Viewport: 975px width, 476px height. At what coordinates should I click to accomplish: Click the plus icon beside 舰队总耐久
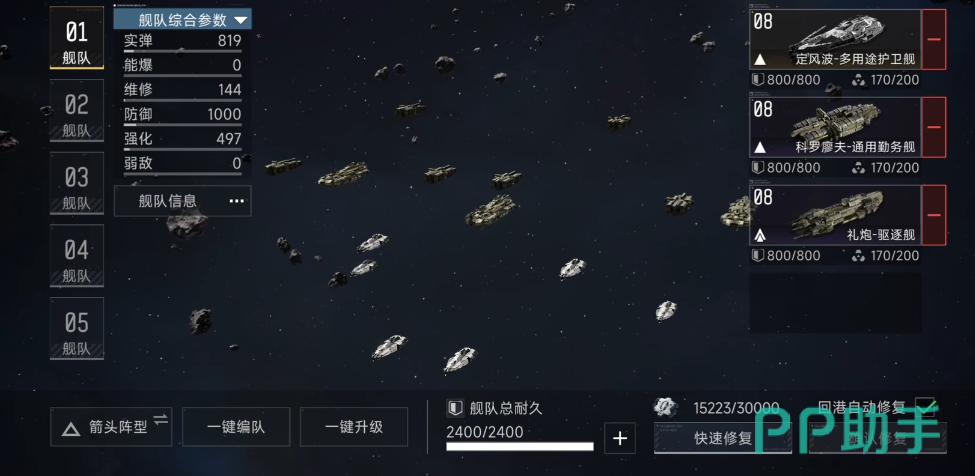[620, 438]
